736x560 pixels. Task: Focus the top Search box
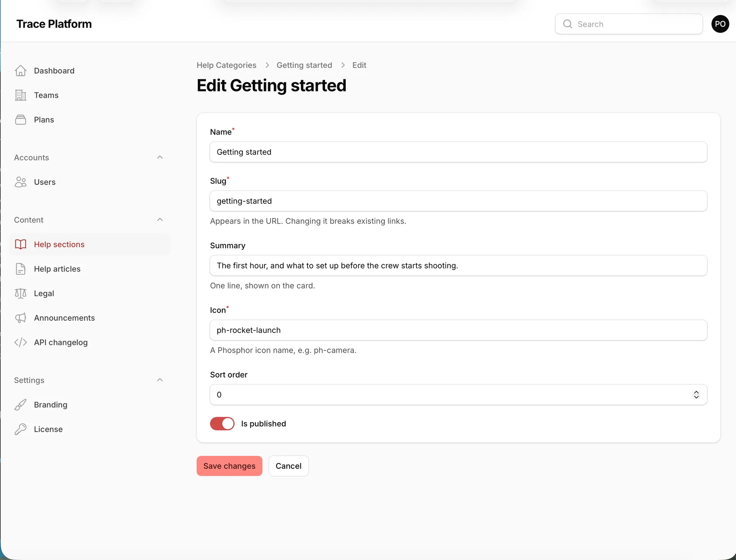(629, 24)
